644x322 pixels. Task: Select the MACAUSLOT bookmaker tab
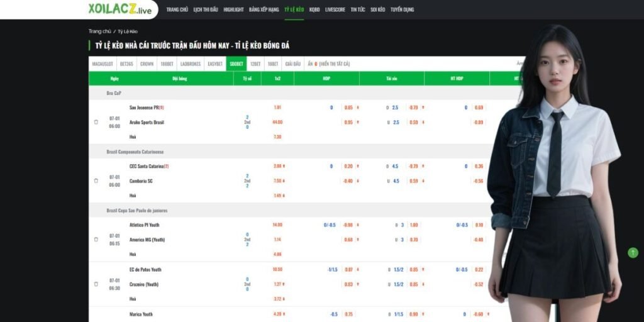tap(103, 64)
